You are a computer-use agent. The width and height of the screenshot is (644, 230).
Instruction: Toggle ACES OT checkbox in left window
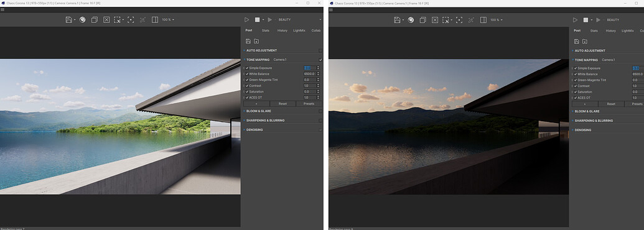tap(247, 98)
